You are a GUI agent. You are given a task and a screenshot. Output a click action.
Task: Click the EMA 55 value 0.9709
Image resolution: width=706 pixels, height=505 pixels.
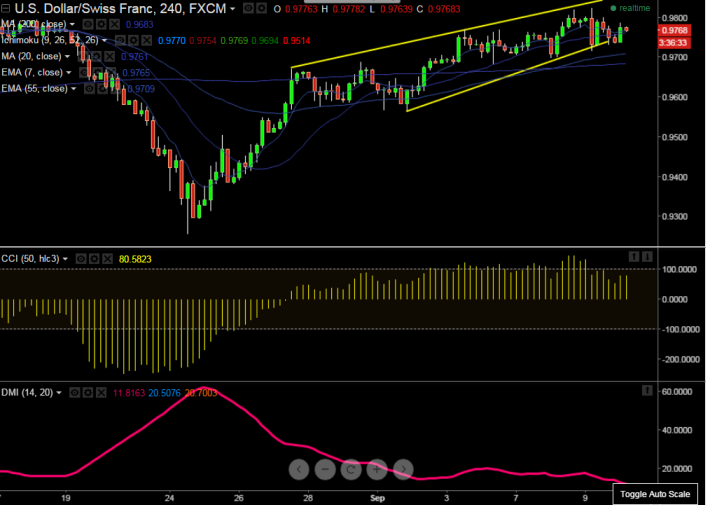(x=141, y=89)
